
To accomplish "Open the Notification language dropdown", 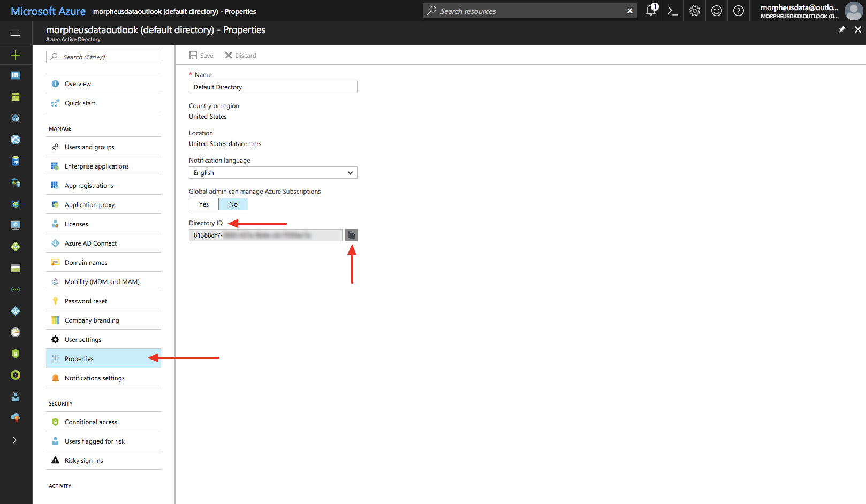I will [273, 173].
